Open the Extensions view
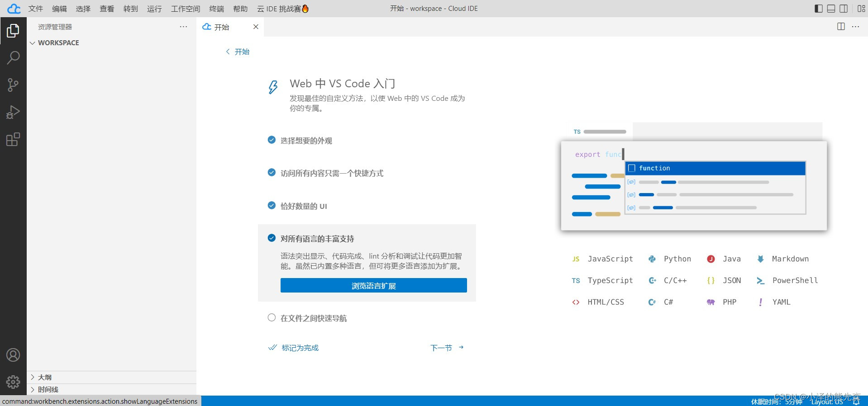 (13, 139)
